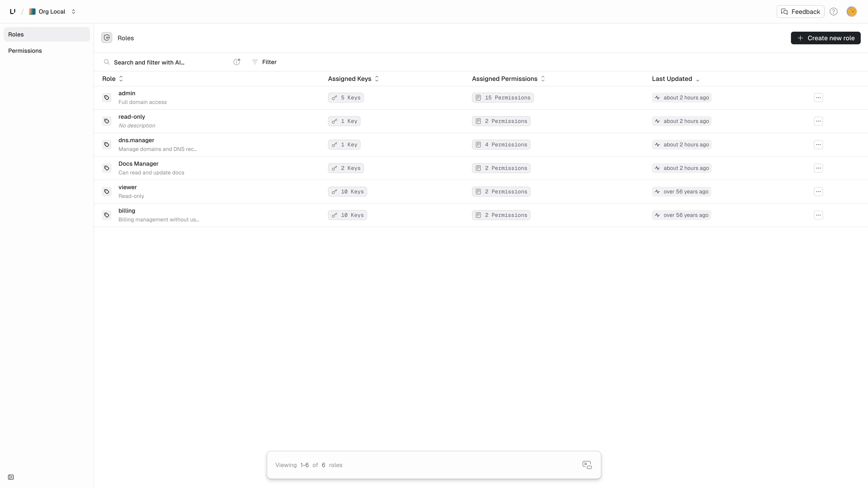The height and width of the screenshot is (488, 868).
Task: Open the help question-mark icon
Action: 834,12
